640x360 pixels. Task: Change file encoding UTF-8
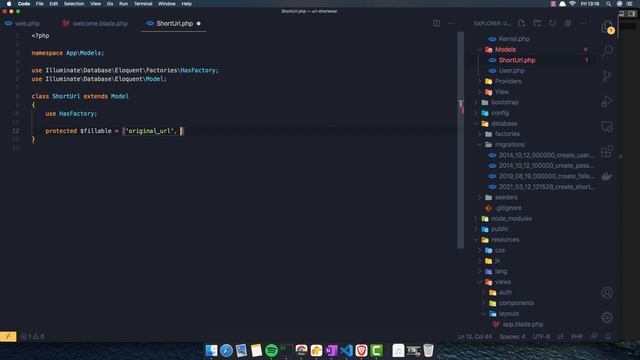pos(541,337)
